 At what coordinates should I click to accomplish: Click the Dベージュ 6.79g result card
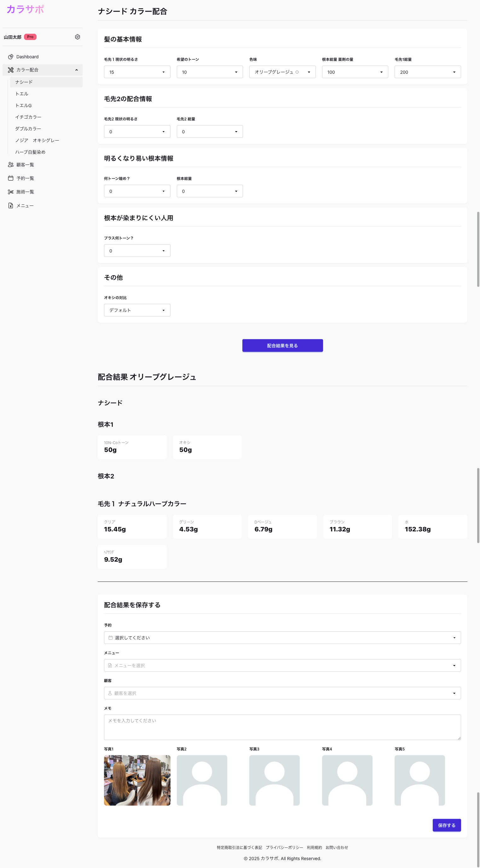[x=282, y=526]
